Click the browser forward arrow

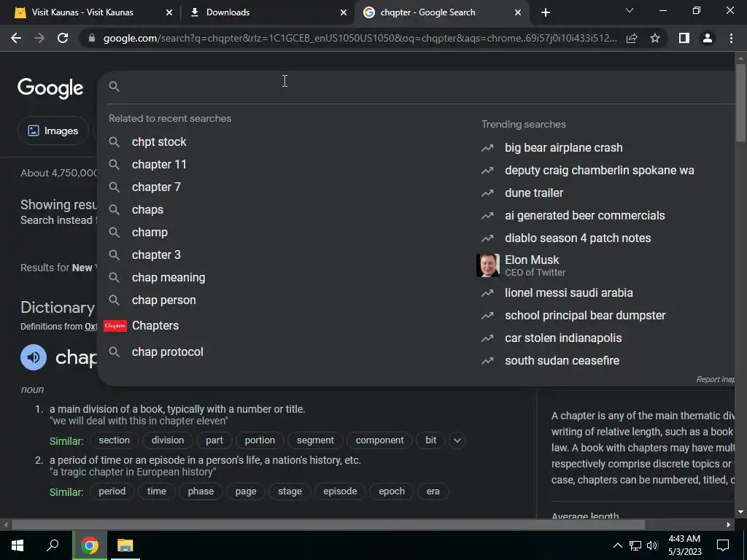click(x=39, y=38)
